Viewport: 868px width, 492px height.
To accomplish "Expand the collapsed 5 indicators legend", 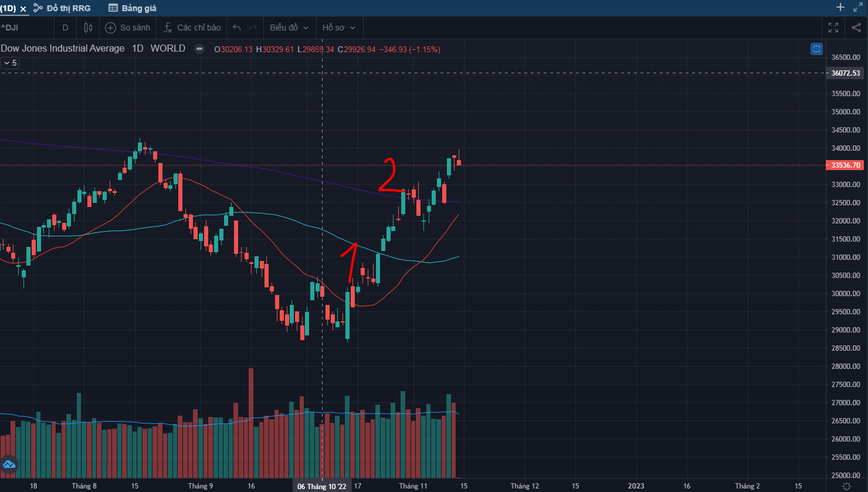I will 10,63.
